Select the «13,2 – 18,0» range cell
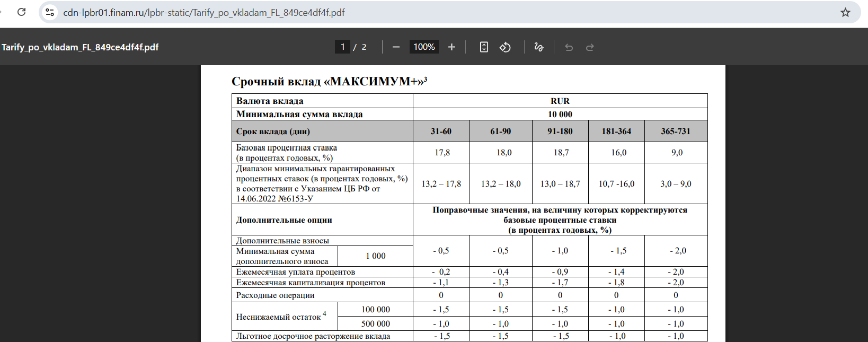This screenshot has height=342, width=868. pos(501,184)
